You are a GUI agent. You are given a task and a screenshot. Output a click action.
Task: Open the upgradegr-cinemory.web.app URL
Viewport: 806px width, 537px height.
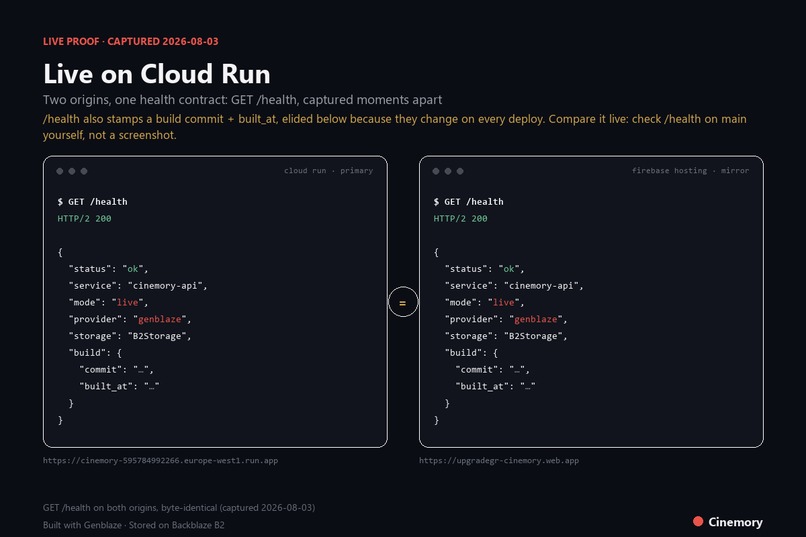tap(499, 460)
